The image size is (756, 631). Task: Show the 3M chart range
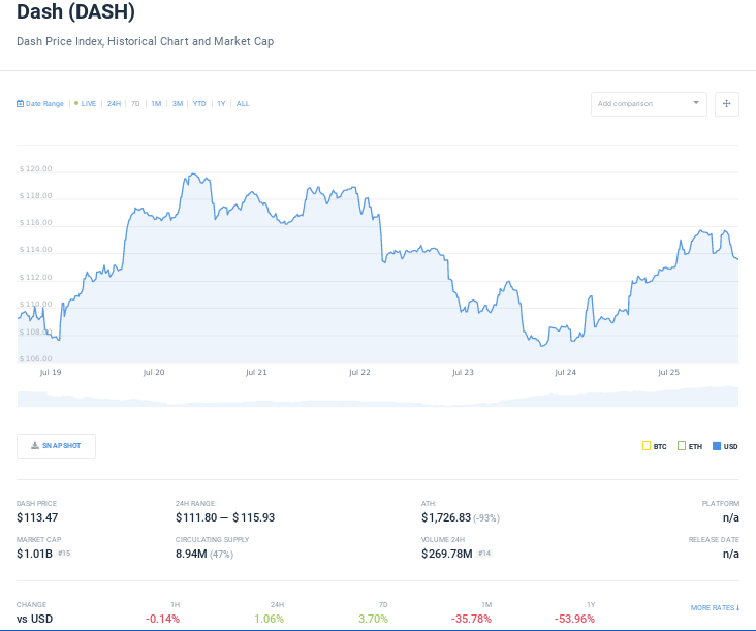tap(177, 104)
